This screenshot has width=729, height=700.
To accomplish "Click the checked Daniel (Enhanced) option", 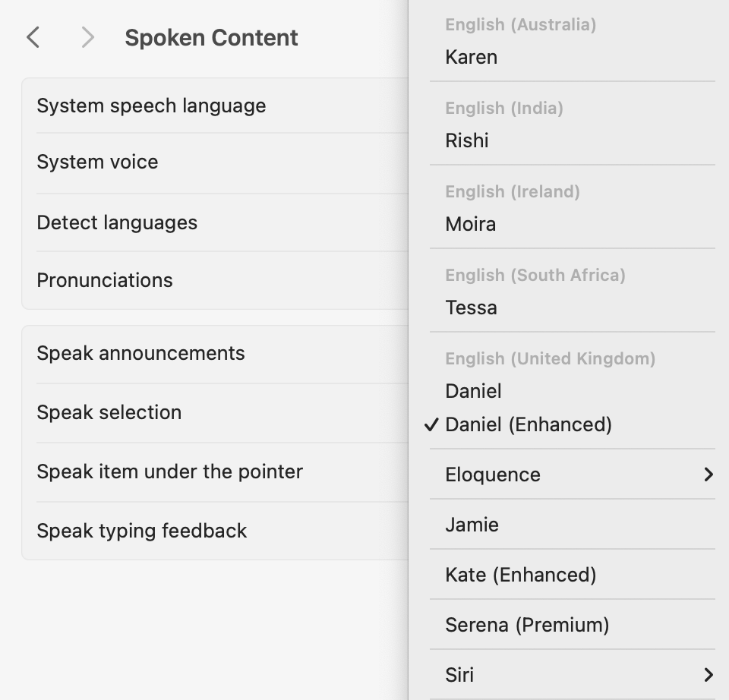I will point(529,424).
